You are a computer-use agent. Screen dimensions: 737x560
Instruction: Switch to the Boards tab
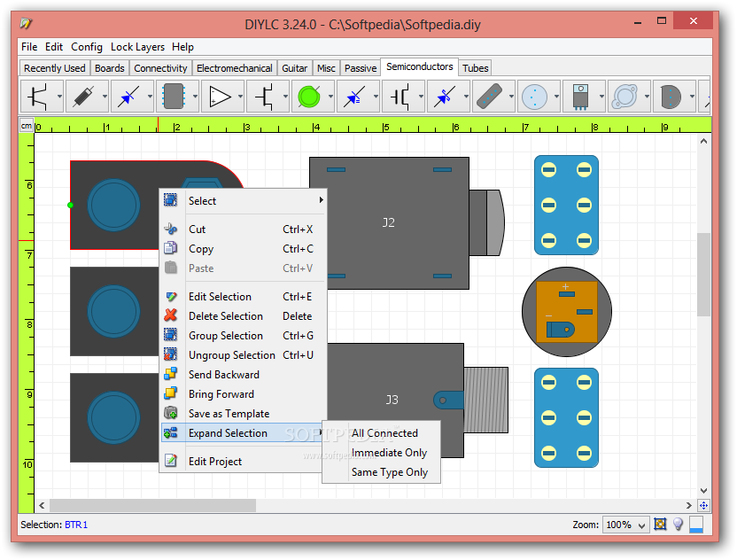pyautogui.click(x=110, y=68)
